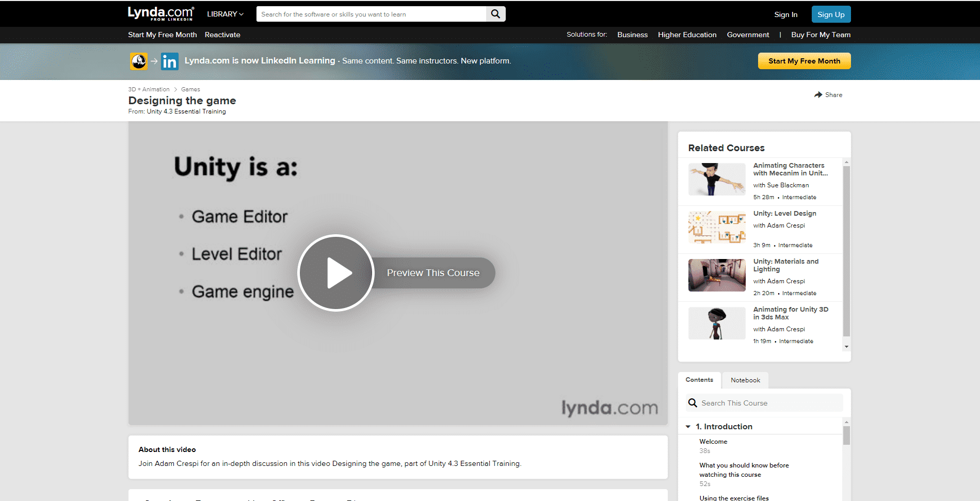The image size is (980, 501).
Task: Open Business solutions link
Action: (632, 35)
